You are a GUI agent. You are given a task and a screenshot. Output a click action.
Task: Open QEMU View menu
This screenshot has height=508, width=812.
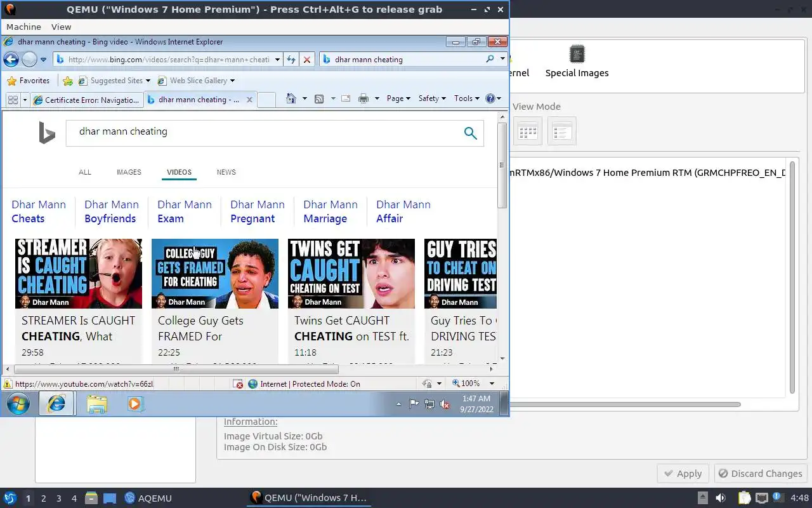point(61,27)
